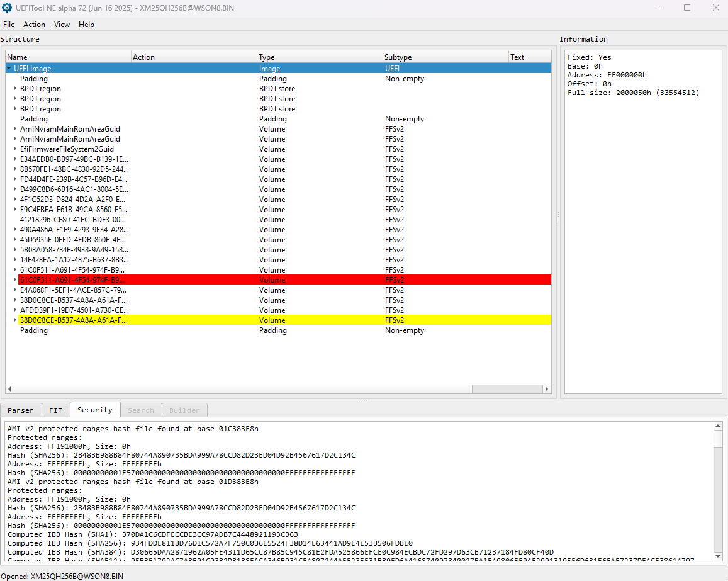Click the structure tree's left scroll arrow
The width and height of the screenshot is (728, 581).
point(9,389)
